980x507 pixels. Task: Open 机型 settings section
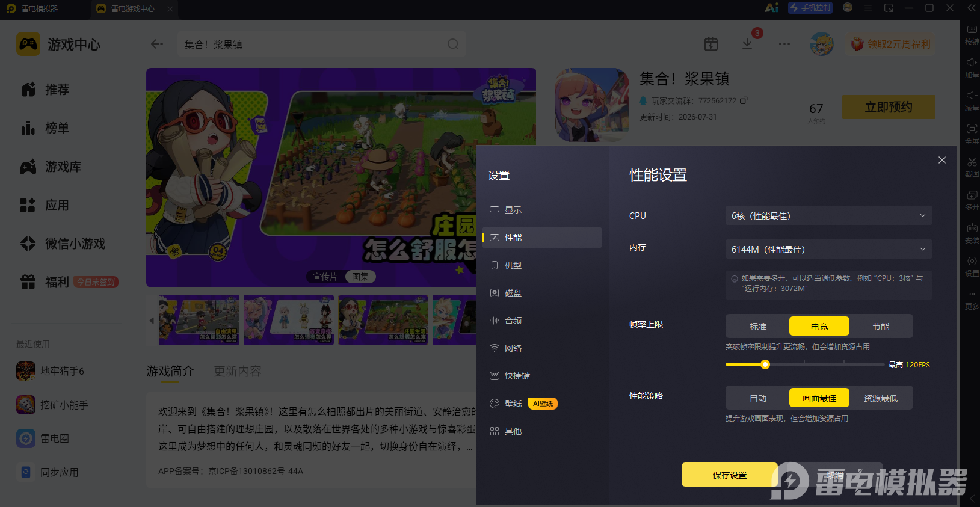(x=542, y=265)
